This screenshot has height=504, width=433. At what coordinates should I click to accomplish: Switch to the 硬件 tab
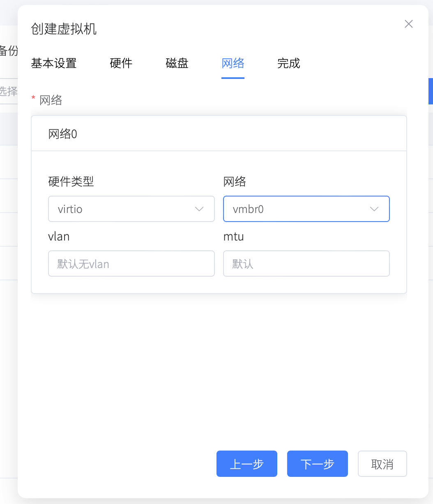[121, 63]
